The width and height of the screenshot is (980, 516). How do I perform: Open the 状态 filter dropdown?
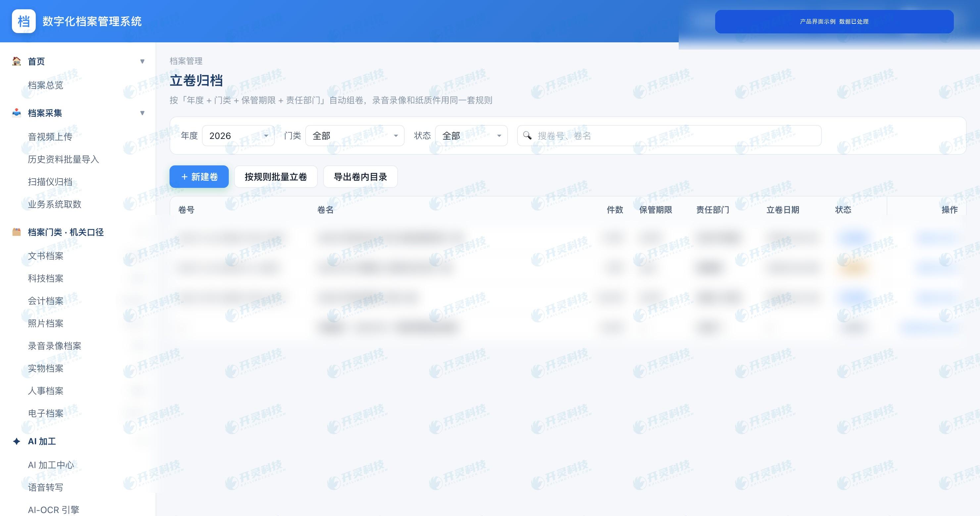click(x=471, y=136)
